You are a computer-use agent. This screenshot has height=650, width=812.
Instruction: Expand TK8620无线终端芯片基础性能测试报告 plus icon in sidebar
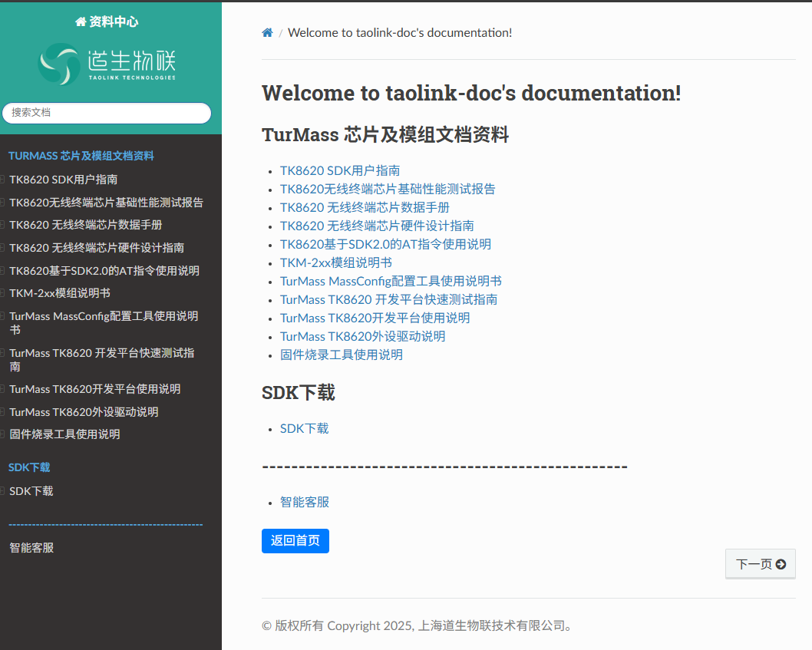tap(2, 202)
